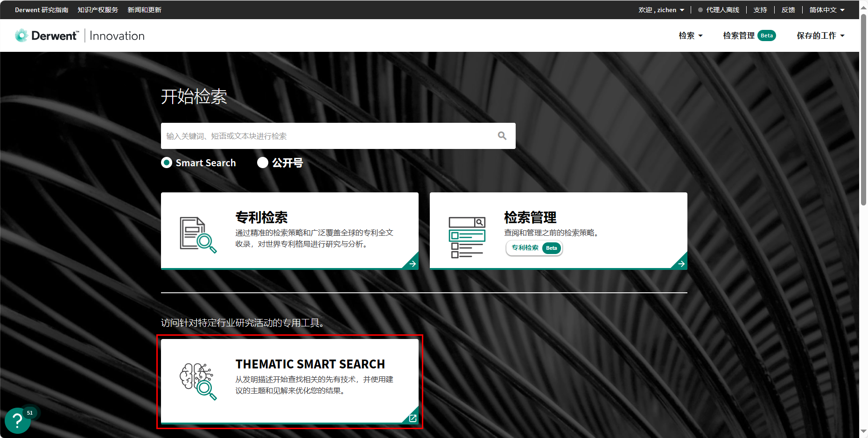Screen dimensions: 868x438
Task: Click the text 查阅和管理之前的检索策略。
Action: [551, 233]
